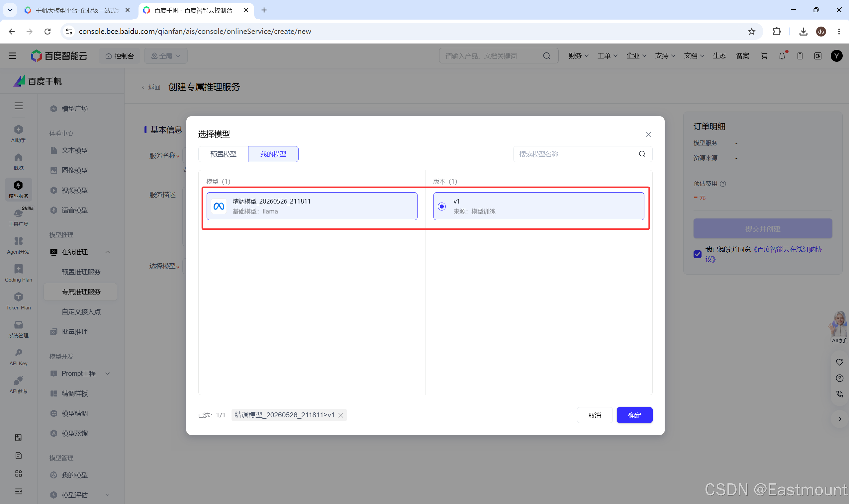Remove the selected model tag
Viewport: 849px width, 504px height.
[340, 415]
